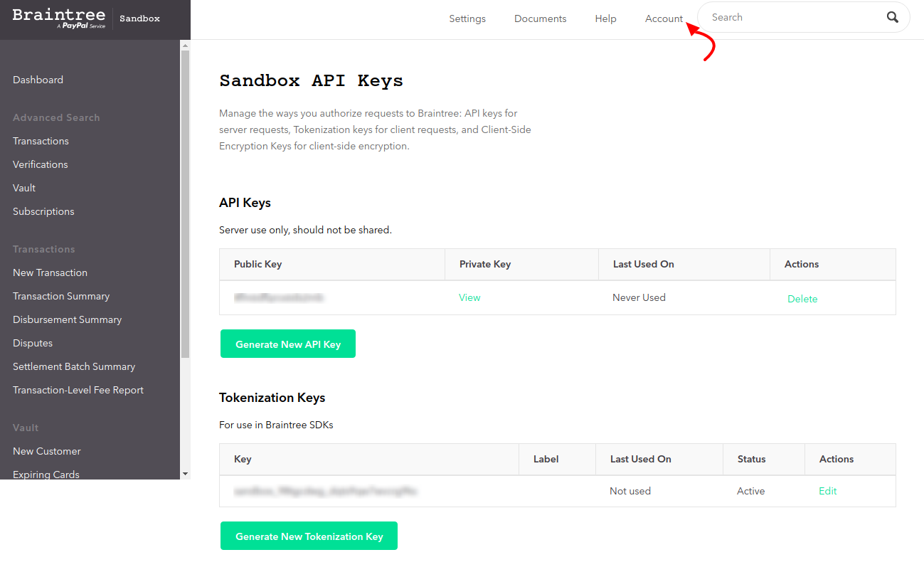Go to Dashboard in sidebar
This screenshot has height=572, width=924.
[x=38, y=80]
